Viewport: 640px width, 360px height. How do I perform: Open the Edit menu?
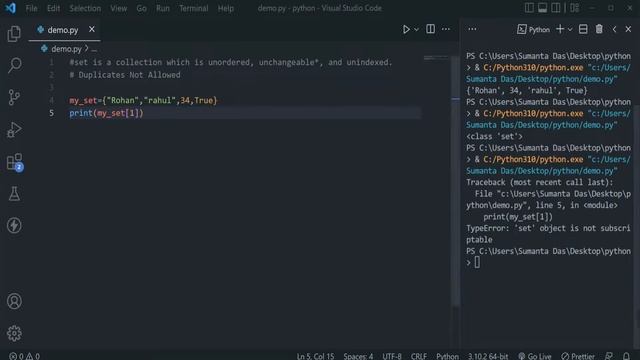[x=53, y=8]
